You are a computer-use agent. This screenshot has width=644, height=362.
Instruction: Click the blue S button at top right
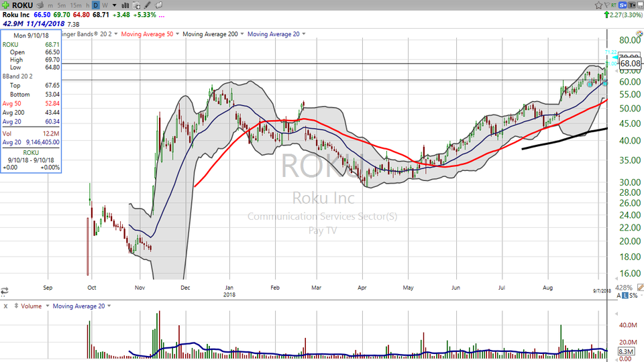click(x=622, y=5)
